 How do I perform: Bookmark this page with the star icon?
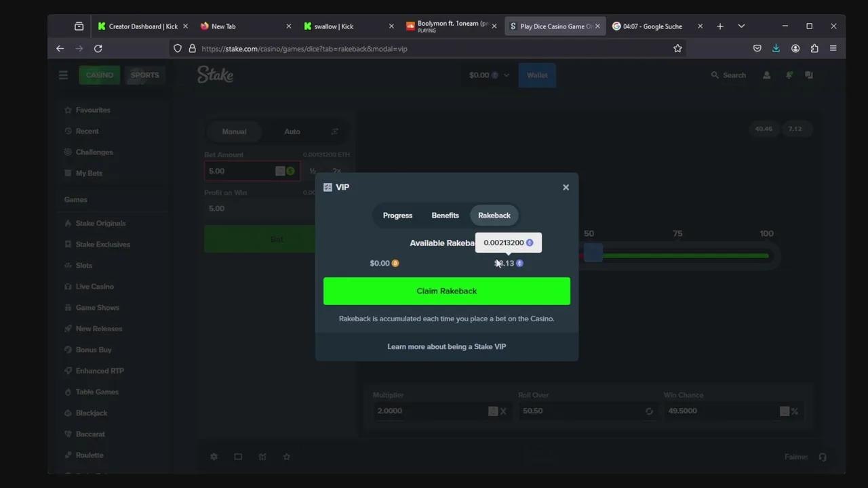point(677,49)
